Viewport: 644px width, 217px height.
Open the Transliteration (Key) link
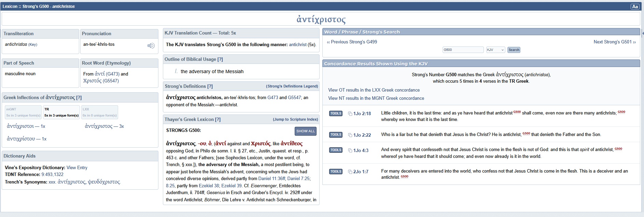(33, 45)
